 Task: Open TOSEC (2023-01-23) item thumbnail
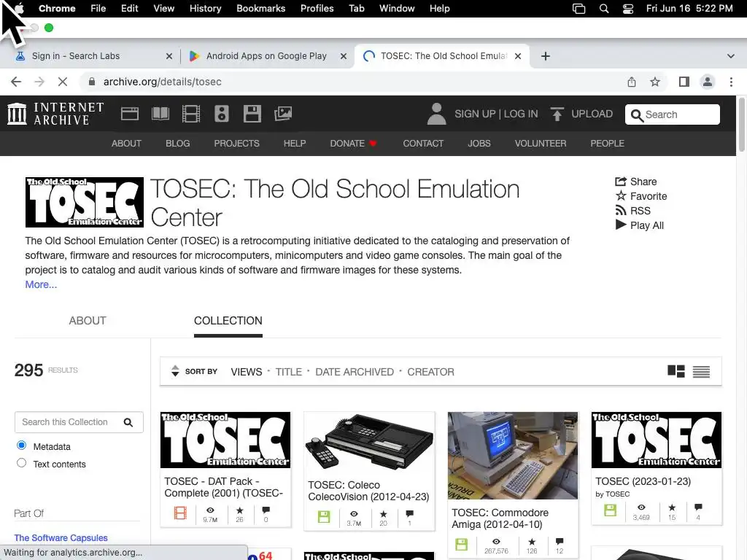[x=657, y=440]
